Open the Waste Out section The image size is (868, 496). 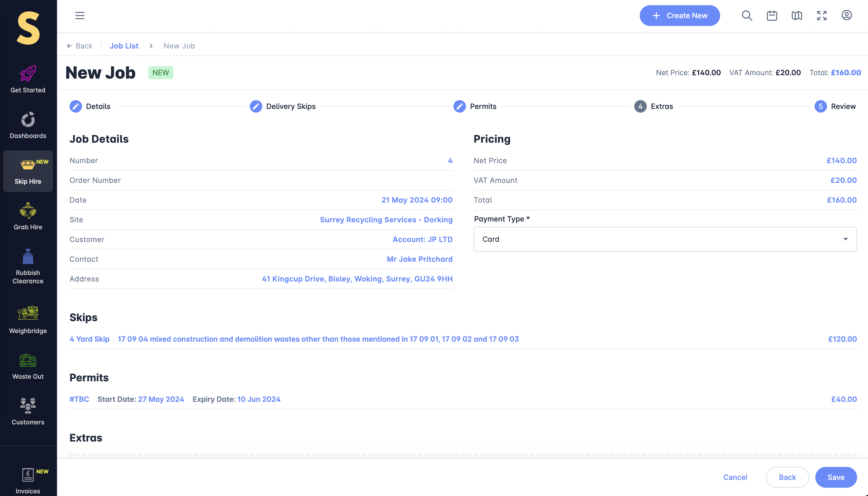pos(28,366)
